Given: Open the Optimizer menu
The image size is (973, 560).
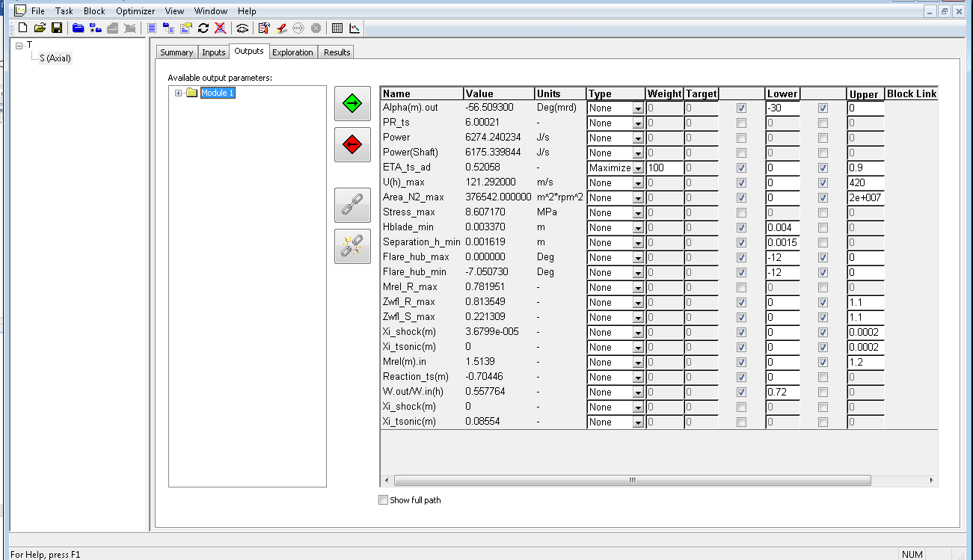Looking at the screenshot, I should (135, 11).
